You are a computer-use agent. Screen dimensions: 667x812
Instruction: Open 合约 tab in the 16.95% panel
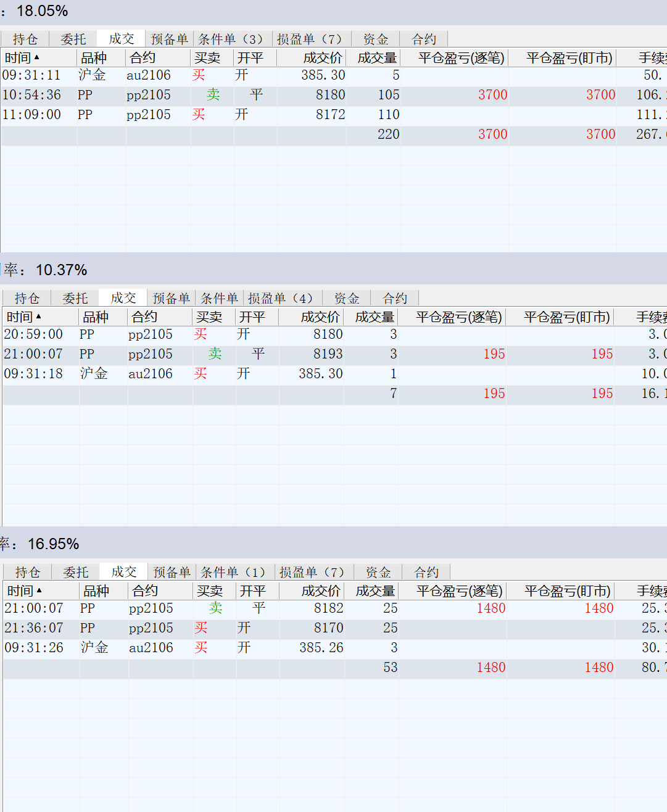pos(426,573)
